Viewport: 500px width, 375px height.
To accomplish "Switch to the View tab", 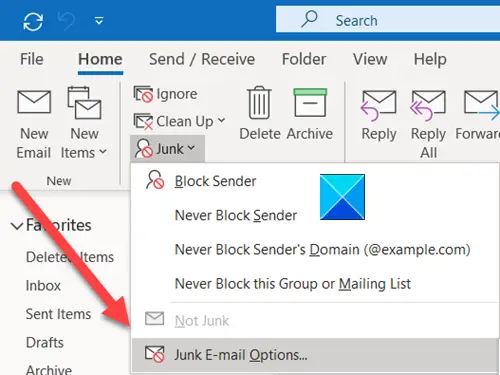I will click(370, 59).
